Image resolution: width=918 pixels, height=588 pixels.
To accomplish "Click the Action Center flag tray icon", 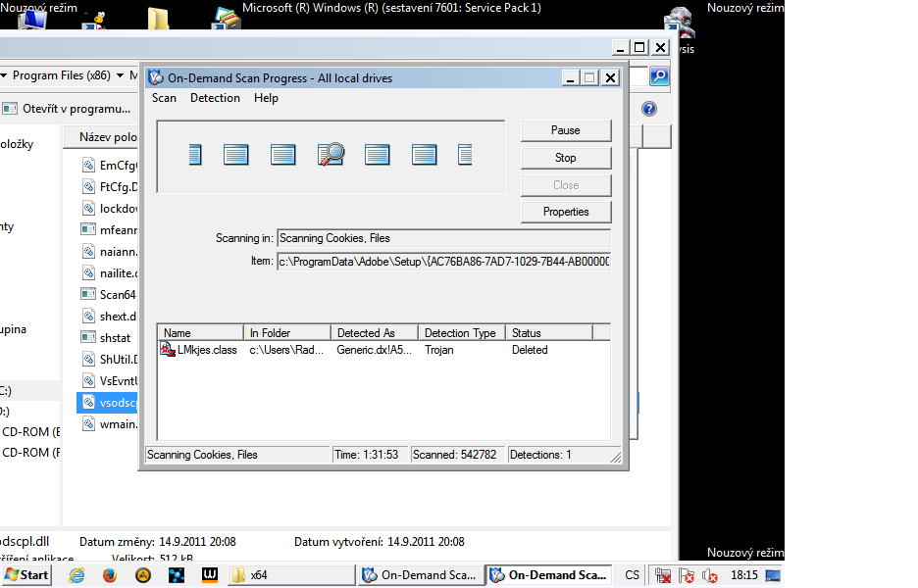I will (x=687, y=575).
